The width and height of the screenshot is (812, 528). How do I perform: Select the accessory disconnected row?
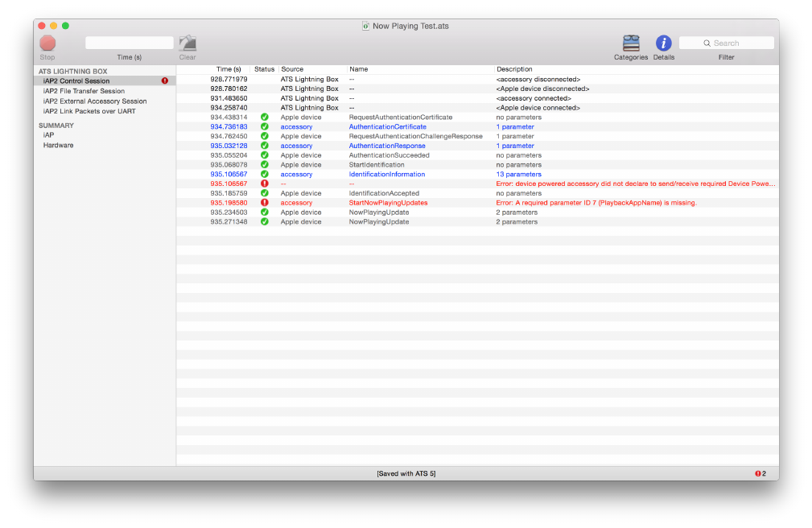click(477, 79)
